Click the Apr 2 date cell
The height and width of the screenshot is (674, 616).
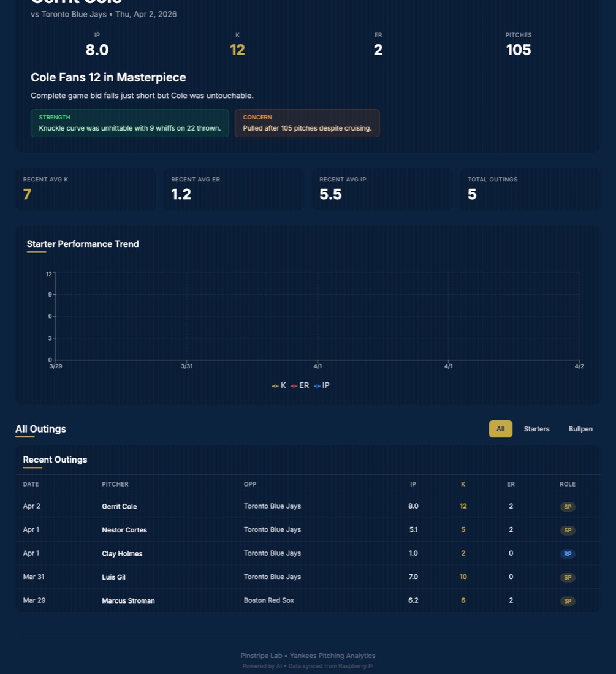pyautogui.click(x=31, y=506)
